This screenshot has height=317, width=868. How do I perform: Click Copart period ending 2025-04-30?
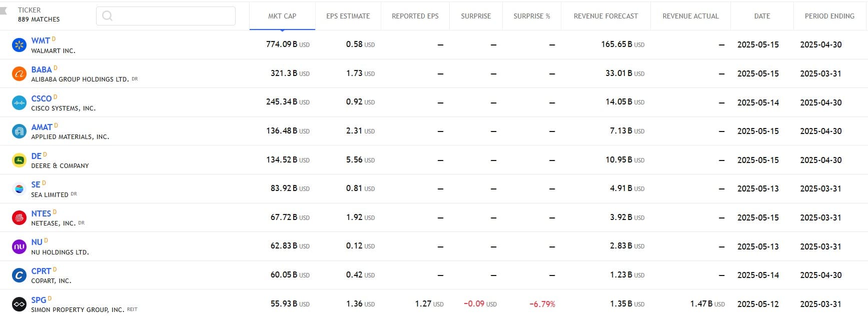click(x=820, y=275)
